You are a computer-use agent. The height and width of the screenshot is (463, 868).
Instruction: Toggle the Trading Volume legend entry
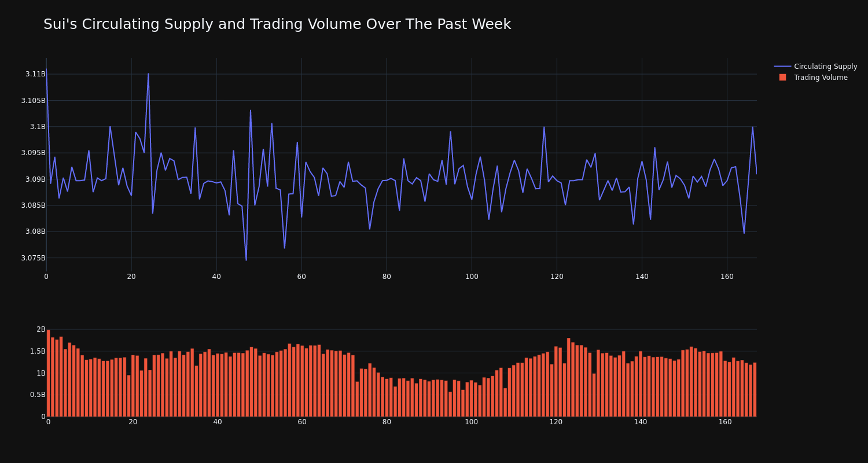coord(813,78)
